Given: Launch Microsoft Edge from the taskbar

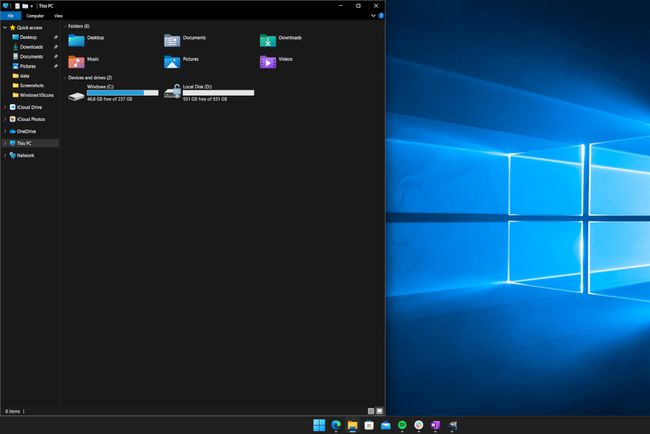Looking at the screenshot, I should click(336, 425).
